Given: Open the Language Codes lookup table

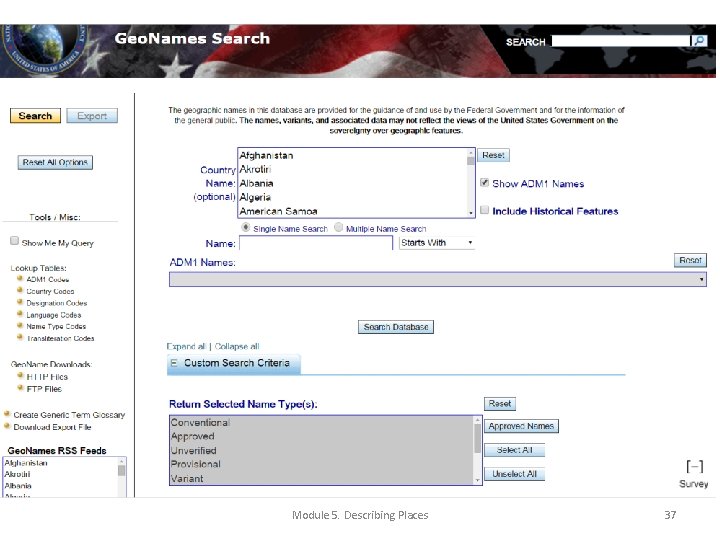Looking at the screenshot, I should [54, 315].
